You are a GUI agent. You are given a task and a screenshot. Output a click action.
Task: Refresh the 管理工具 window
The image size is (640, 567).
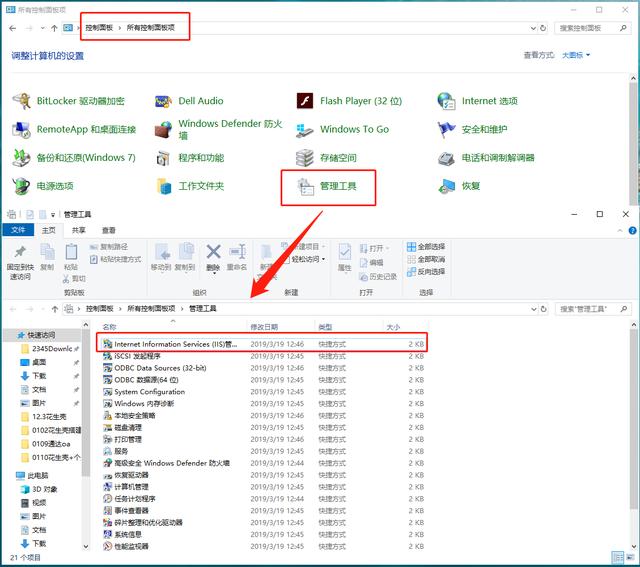[543, 309]
